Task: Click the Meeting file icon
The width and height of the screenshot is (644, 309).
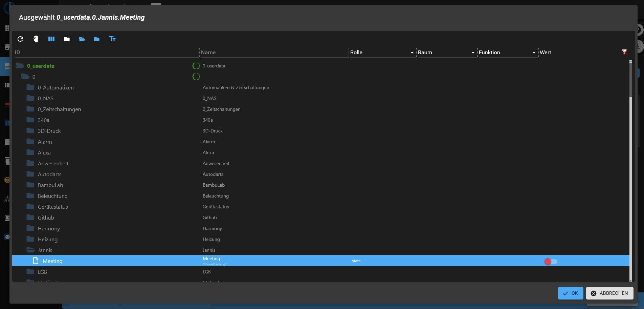Action: (36, 261)
